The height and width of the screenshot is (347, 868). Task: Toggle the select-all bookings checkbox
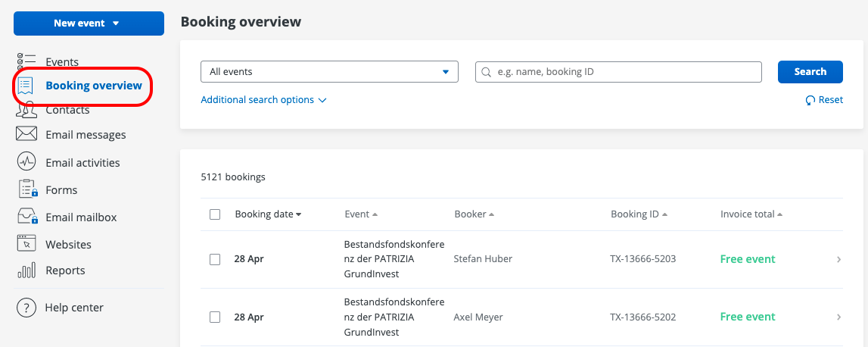[x=215, y=214]
